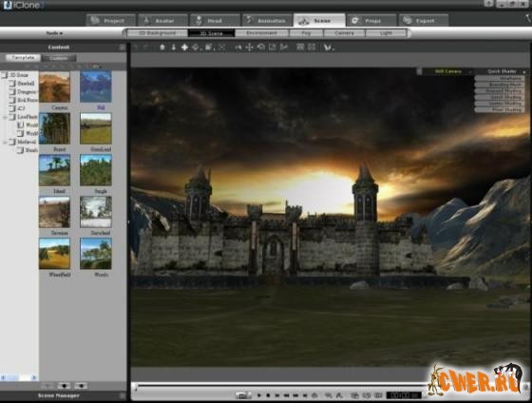Select the pointer pick-object tool

coord(238,48)
